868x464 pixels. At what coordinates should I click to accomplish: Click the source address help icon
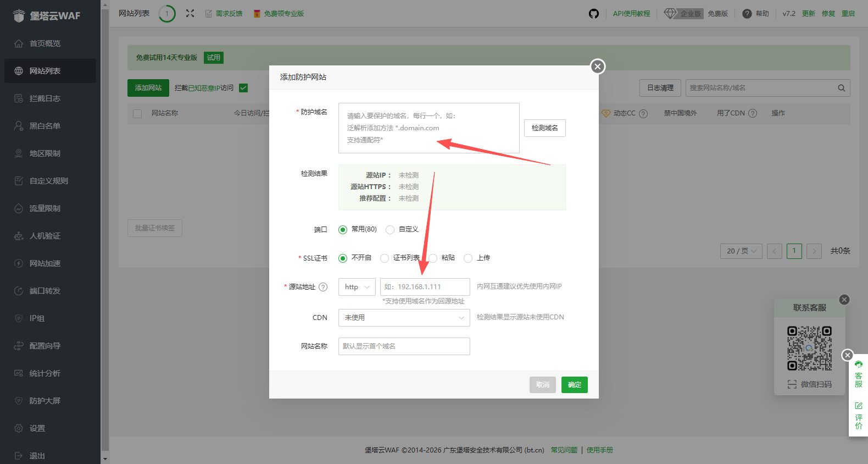[x=323, y=287]
